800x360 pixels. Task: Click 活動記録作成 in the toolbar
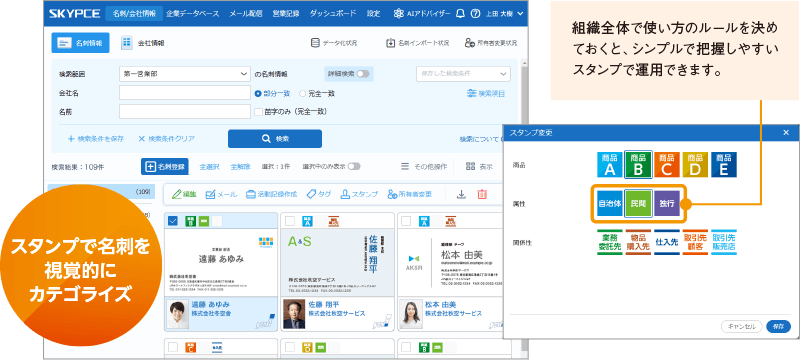[271, 194]
